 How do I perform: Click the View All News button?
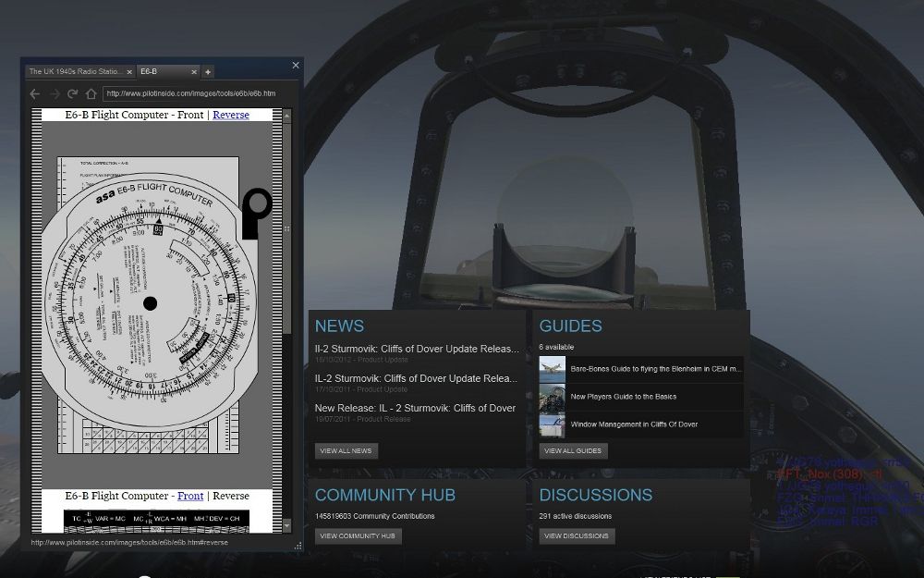346,450
